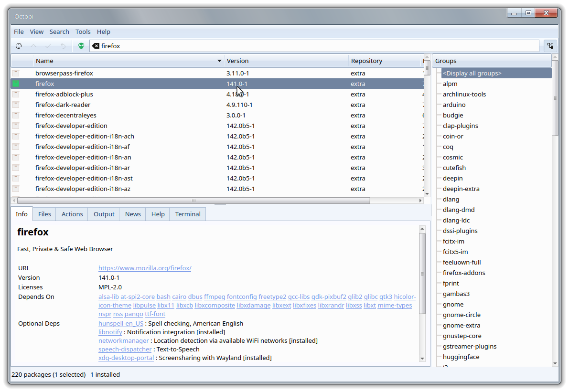Select the archlinux-tools group
The image size is (569, 392).
(464, 94)
